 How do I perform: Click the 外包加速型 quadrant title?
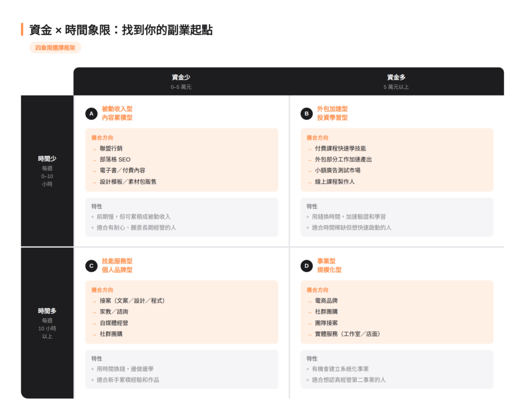pos(332,109)
